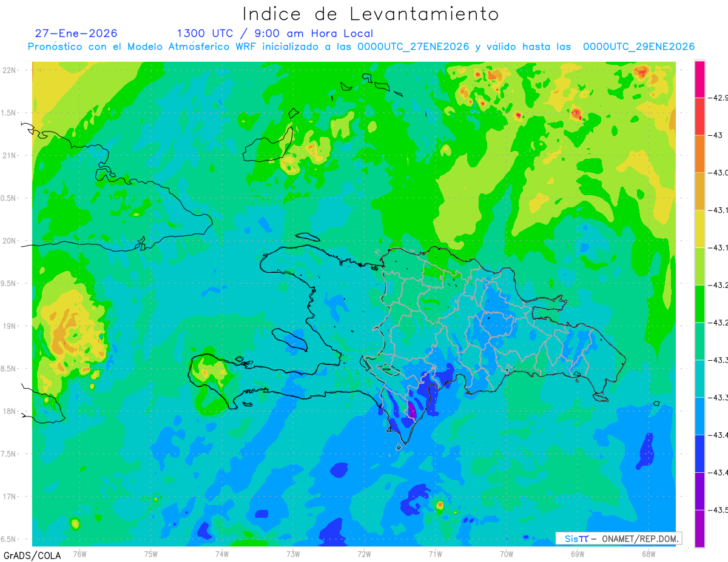
Task: Click the valid-until time "0000UTC_29ENE2026"
Action: (639, 47)
